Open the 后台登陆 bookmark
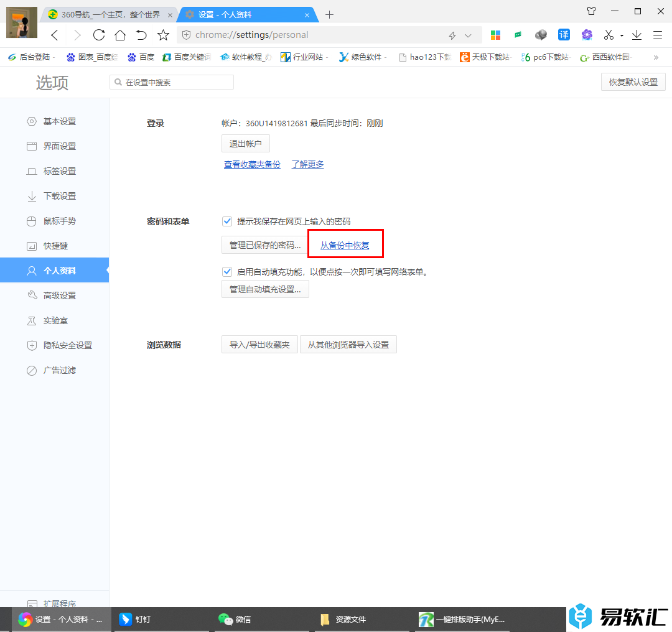The height and width of the screenshot is (632, 672). tap(31, 57)
